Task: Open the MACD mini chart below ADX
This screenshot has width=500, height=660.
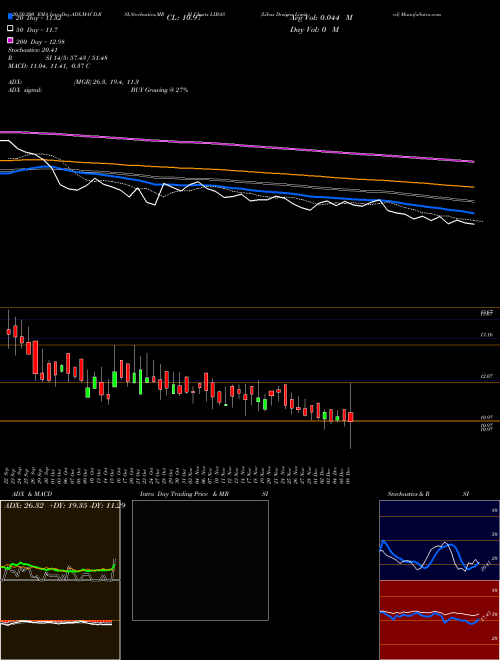Action: click(x=60, y=620)
